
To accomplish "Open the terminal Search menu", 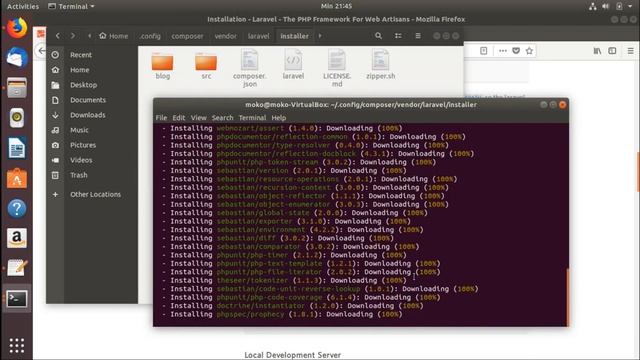I will [x=222, y=118].
